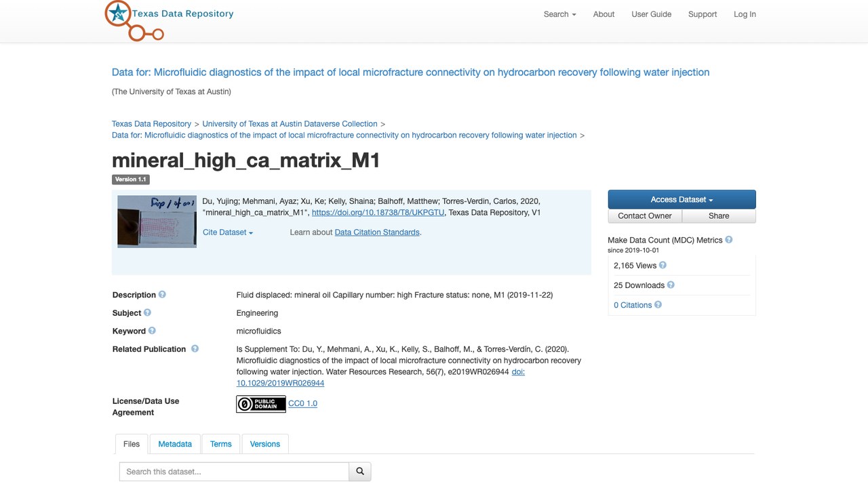Viewport: 868px width, 488px height.
Task: Open the parent dataverse breadcrumb link
Action: (344, 135)
